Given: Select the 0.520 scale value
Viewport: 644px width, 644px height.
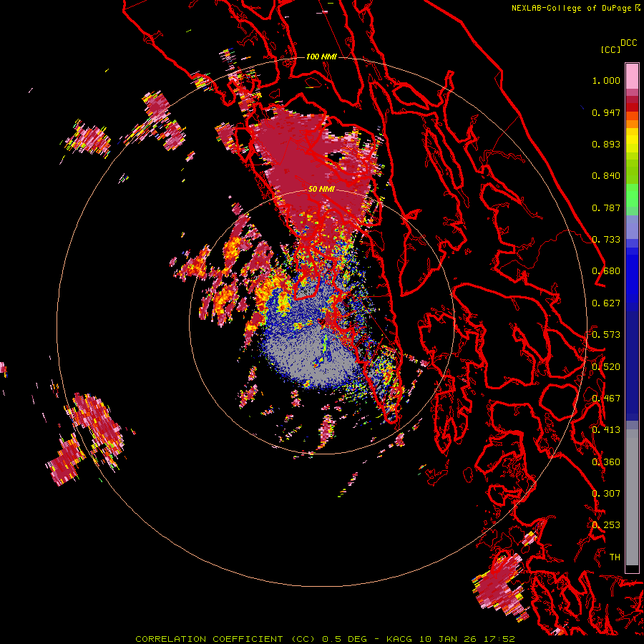Looking at the screenshot, I should click(x=606, y=367).
